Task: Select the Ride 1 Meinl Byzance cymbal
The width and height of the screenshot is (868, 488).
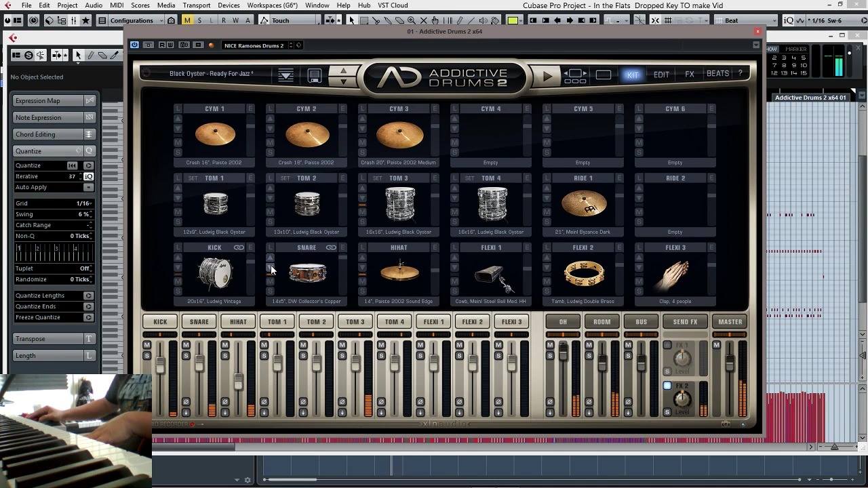Action: pos(583,204)
